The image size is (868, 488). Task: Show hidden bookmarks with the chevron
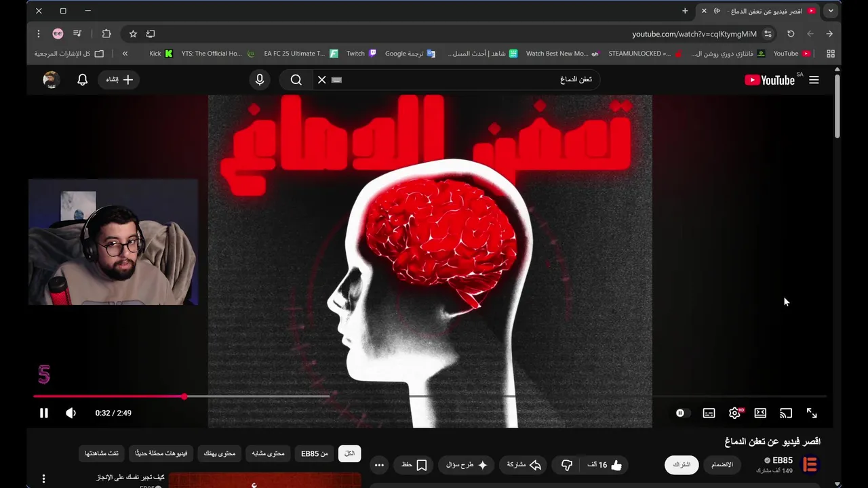coord(125,54)
